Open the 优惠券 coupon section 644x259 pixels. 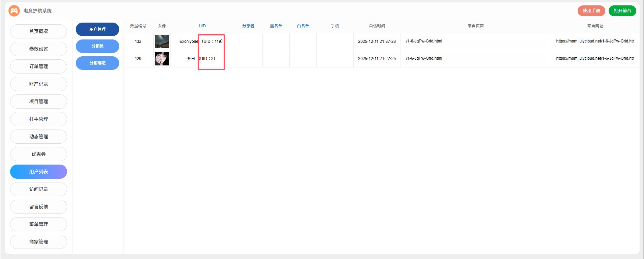38,154
